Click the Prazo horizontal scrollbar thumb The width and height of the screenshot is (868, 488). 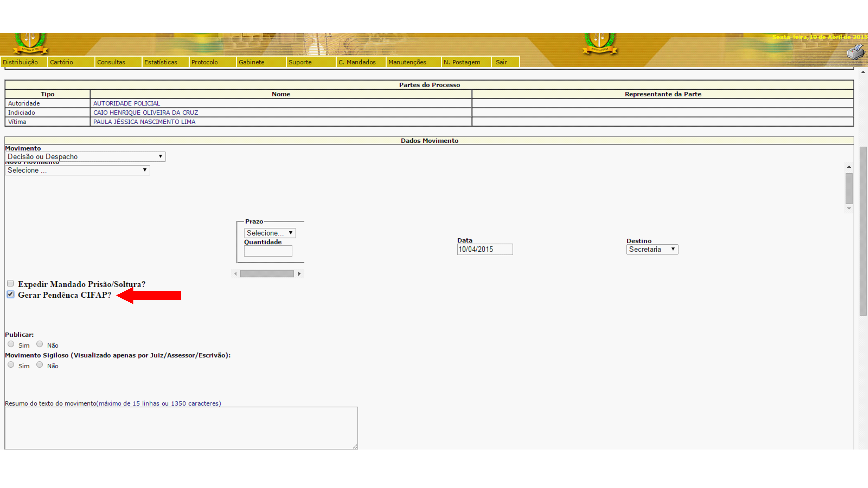pos(267,274)
